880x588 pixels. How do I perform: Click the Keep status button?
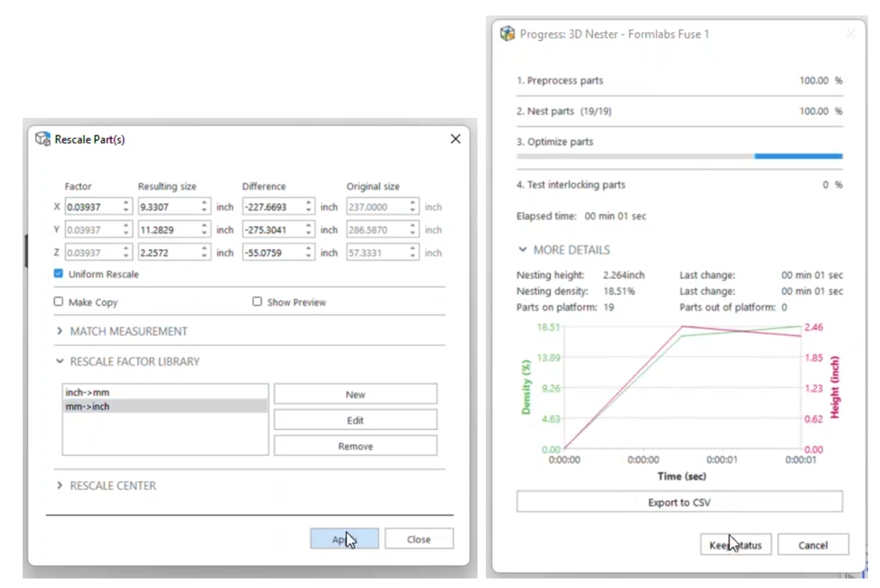pos(735,545)
